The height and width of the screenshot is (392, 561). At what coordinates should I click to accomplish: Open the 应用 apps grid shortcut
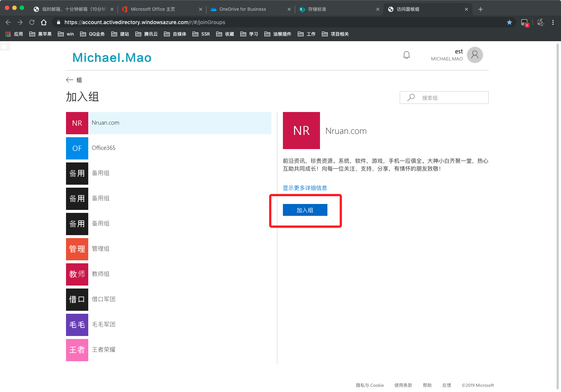14,34
